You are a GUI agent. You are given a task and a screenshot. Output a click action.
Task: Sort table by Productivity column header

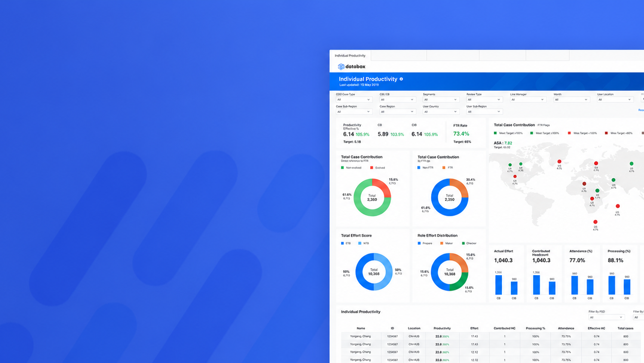point(442,328)
